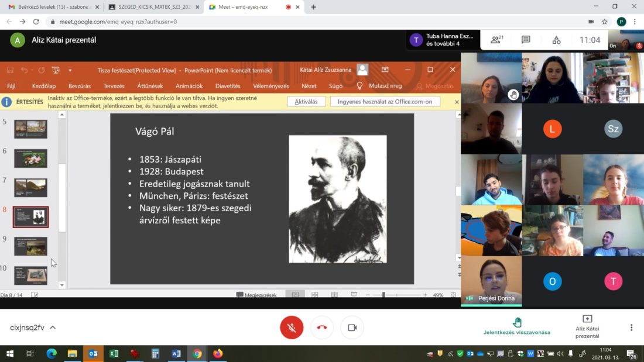Open the Diavetítés ribbon tab

228,86
